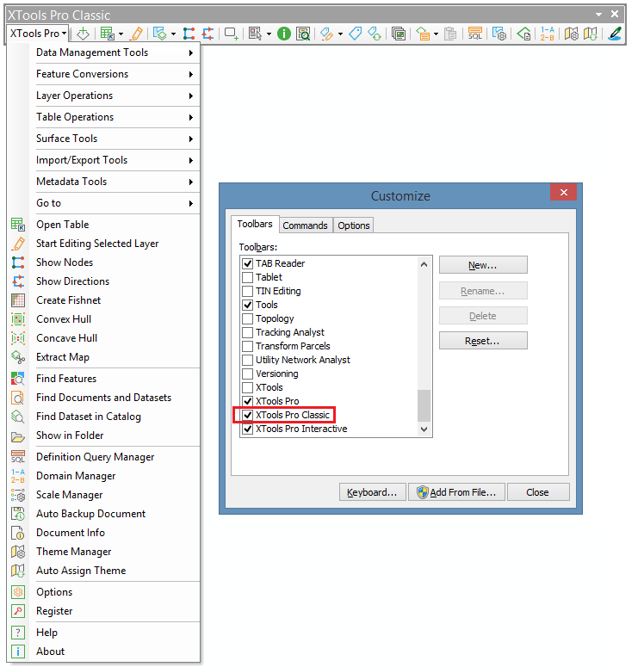Click the Keyboard... button

pyautogui.click(x=373, y=492)
